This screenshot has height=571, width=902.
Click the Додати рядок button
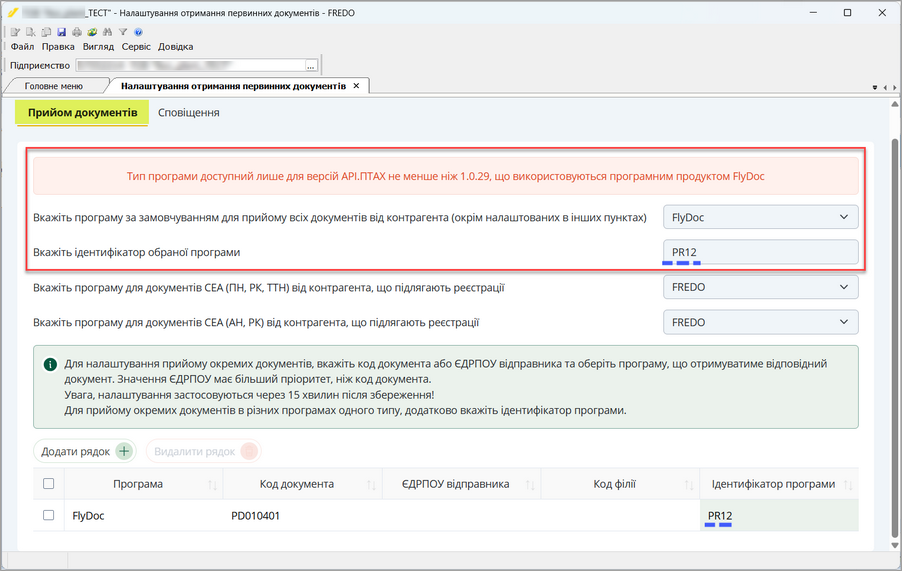click(85, 451)
